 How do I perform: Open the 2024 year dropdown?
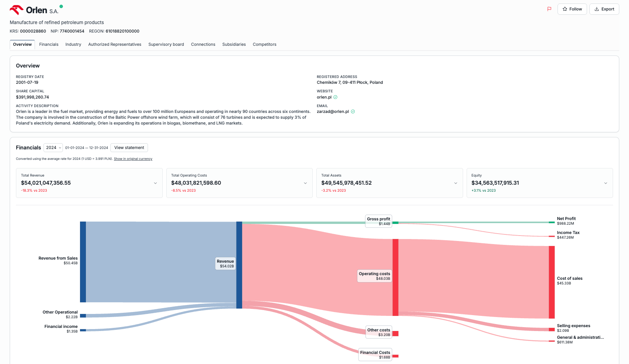click(53, 147)
